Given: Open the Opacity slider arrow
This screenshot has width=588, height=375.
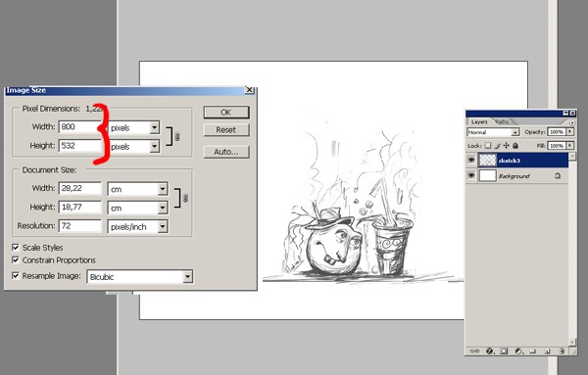Looking at the screenshot, I should click(x=570, y=132).
